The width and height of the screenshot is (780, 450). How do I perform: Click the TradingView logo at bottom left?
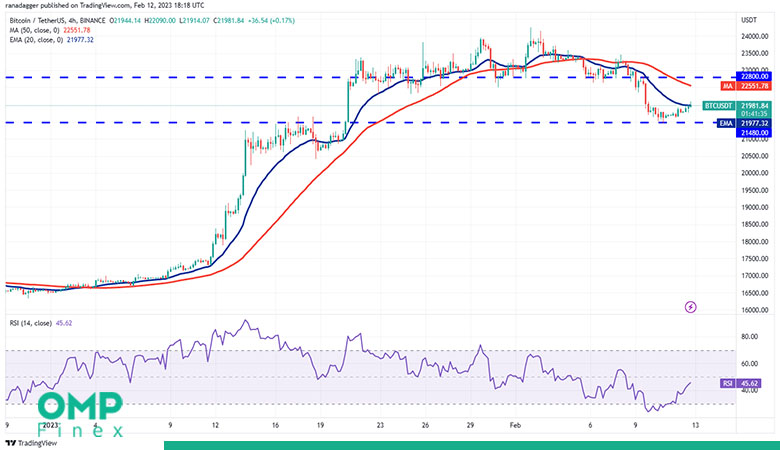pyautogui.click(x=31, y=443)
